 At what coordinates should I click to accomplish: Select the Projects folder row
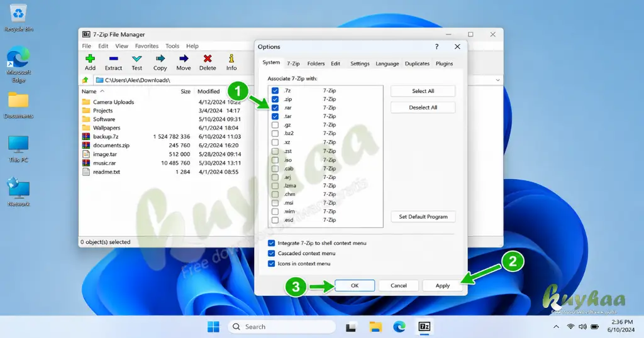click(x=162, y=111)
